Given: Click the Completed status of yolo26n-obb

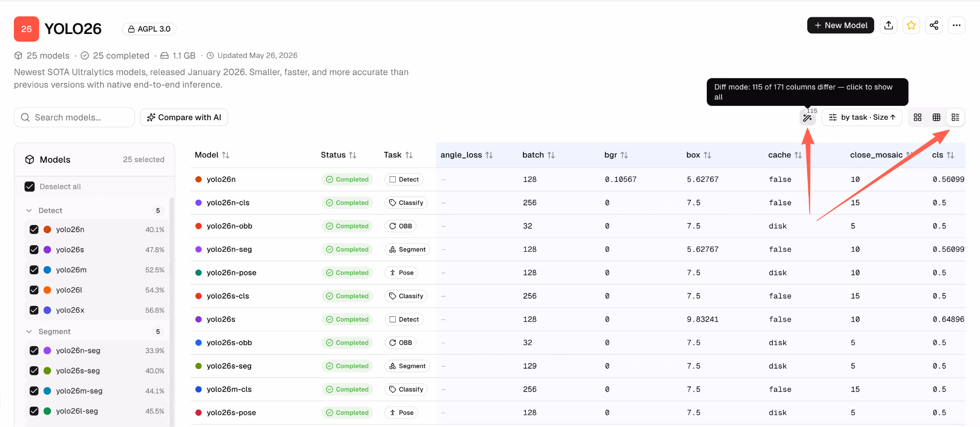Looking at the screenshot, I should point(347,226).
